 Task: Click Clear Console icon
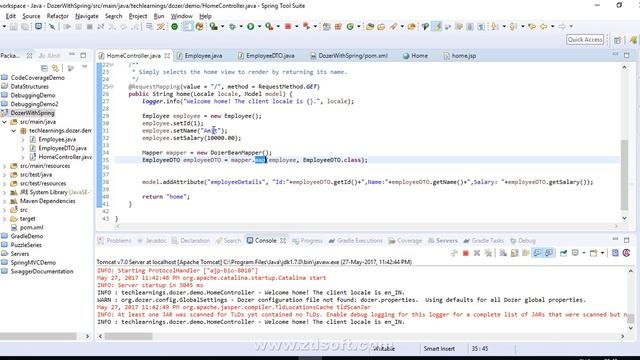coord(503,253)
